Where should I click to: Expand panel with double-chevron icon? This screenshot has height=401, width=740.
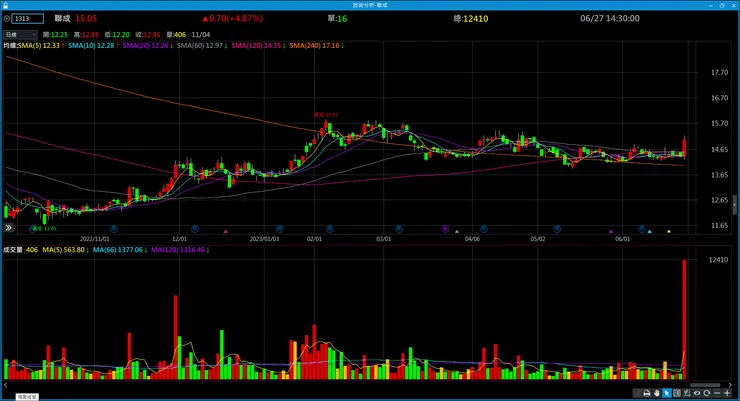tap(8, 228)
